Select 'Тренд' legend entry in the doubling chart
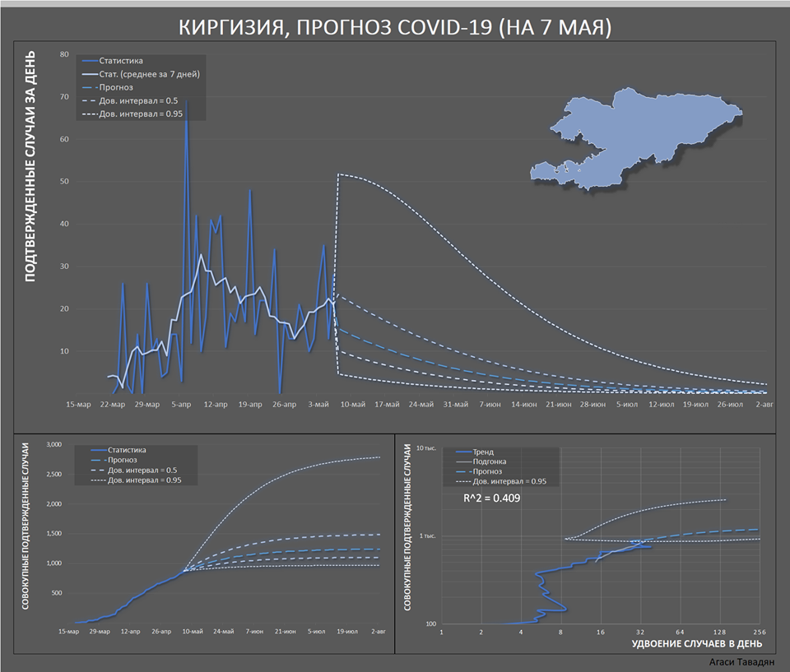The image size is (790, 672). coord(485,452)
